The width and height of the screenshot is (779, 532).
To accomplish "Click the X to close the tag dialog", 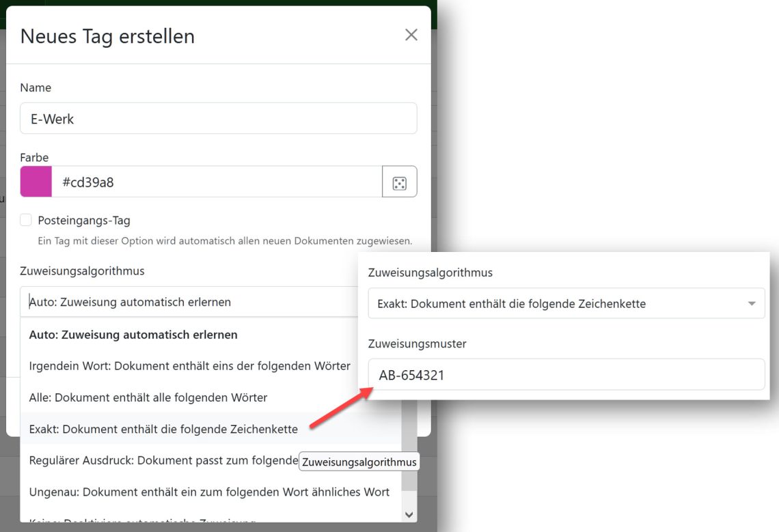I will (411, 34).
